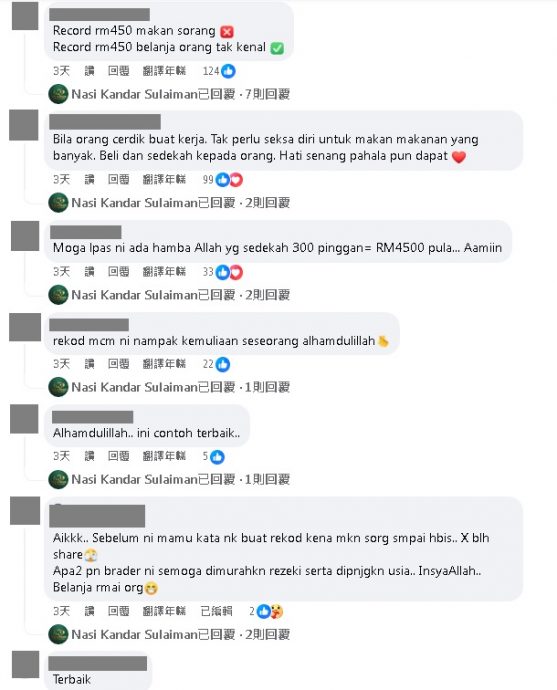Click the heart reaction icon beside count 99

[x=236, y=180]
